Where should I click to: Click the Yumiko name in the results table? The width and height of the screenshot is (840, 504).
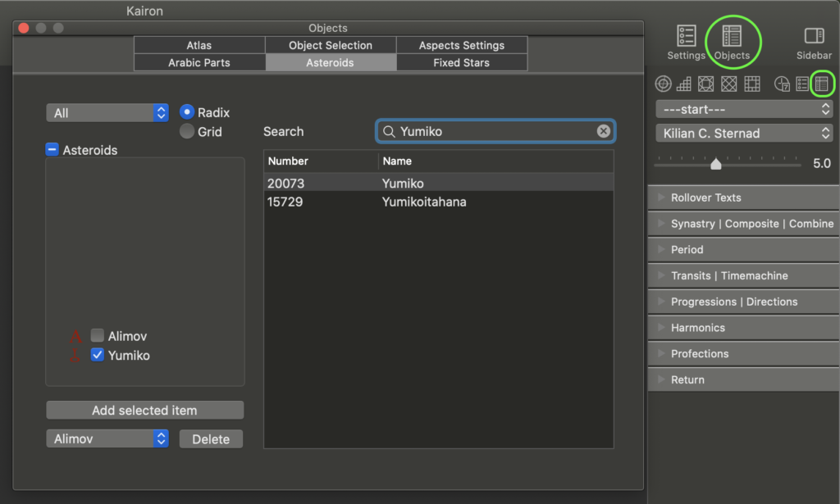[403, 184]
